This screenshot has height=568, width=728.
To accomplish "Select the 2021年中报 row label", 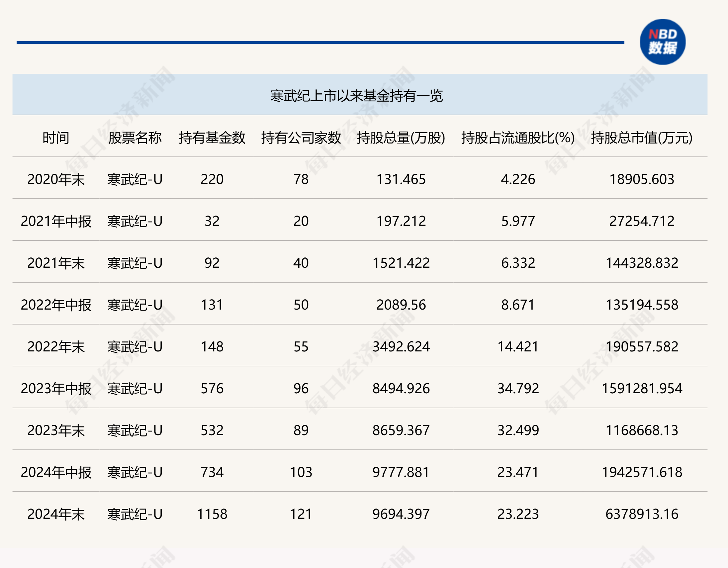I will 56,221.
